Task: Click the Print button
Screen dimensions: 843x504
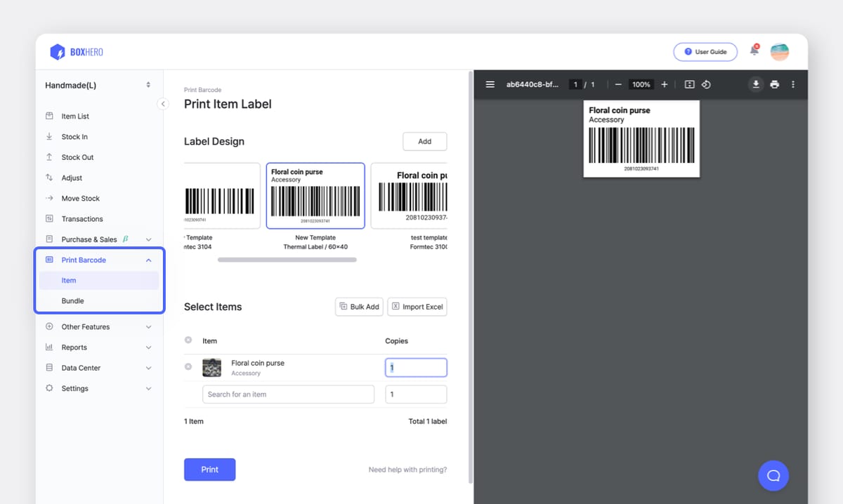Action: pos(209,469)
